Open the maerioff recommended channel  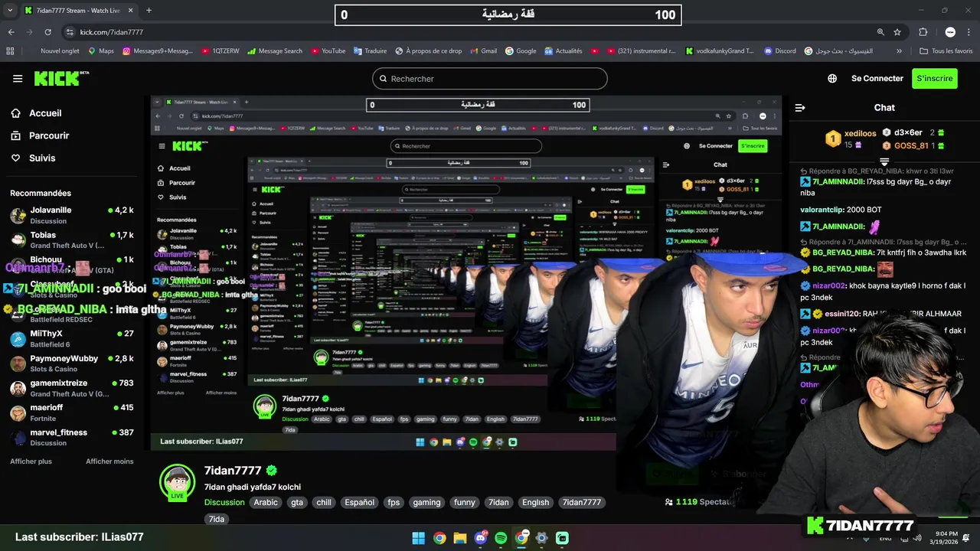72,412
